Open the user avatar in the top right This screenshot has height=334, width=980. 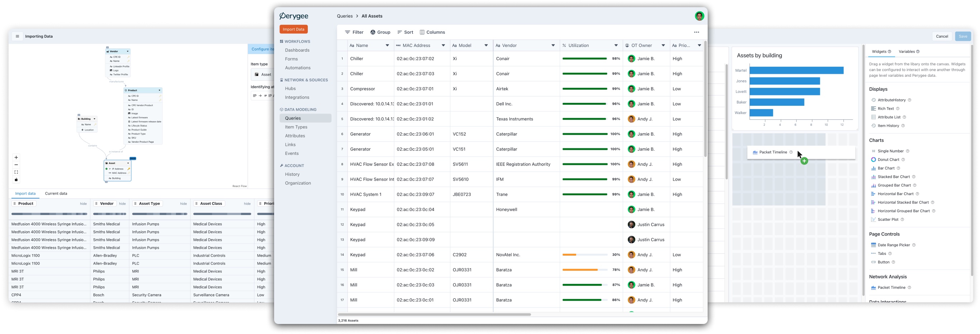point(699,16)
